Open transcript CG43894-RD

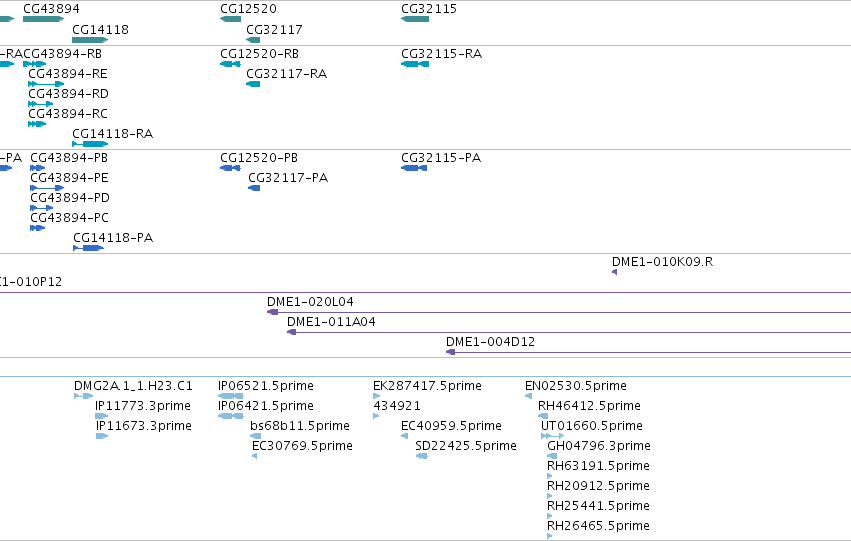[68, 93]
